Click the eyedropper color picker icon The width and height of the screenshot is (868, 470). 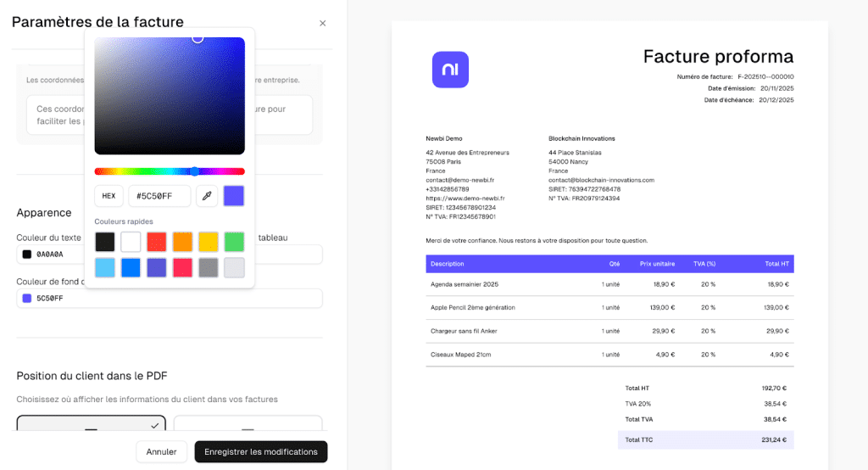pos(207,196)
